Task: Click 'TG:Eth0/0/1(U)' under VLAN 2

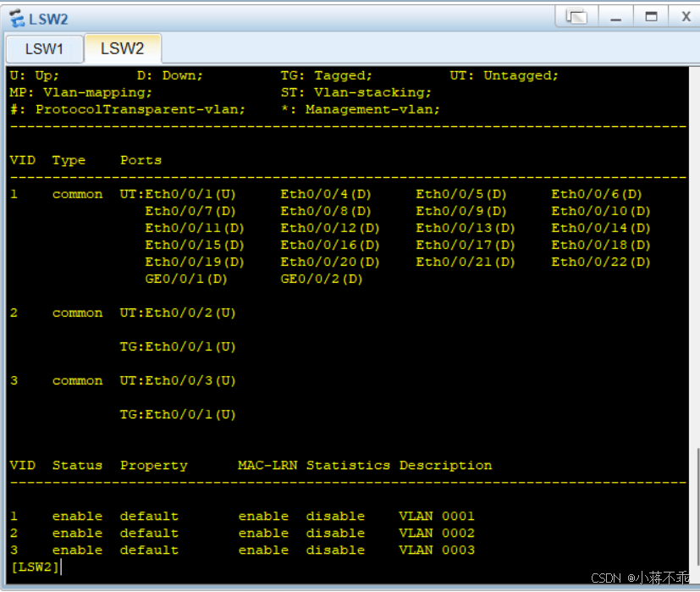Action: (x=178, y=346)
